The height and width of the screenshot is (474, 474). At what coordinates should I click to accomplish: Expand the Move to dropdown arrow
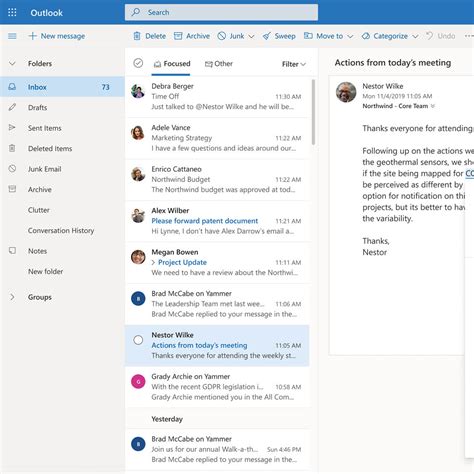tap(350, 36)
